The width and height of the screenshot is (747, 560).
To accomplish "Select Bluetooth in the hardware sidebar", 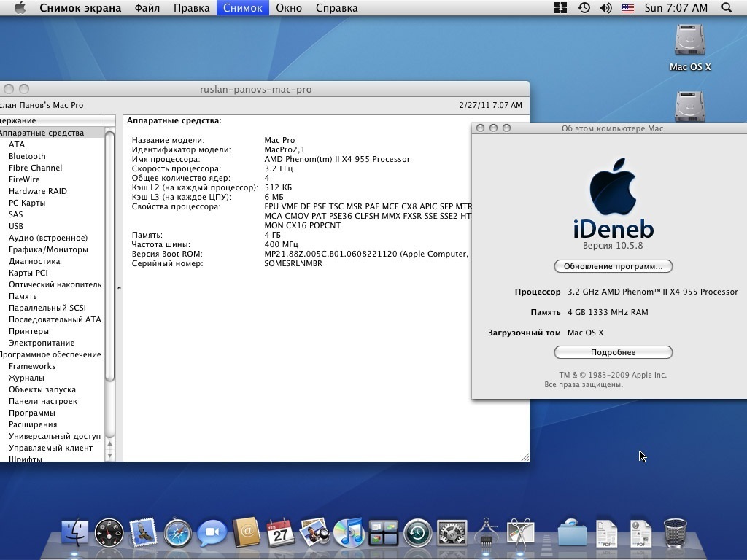I will point(27,156).
